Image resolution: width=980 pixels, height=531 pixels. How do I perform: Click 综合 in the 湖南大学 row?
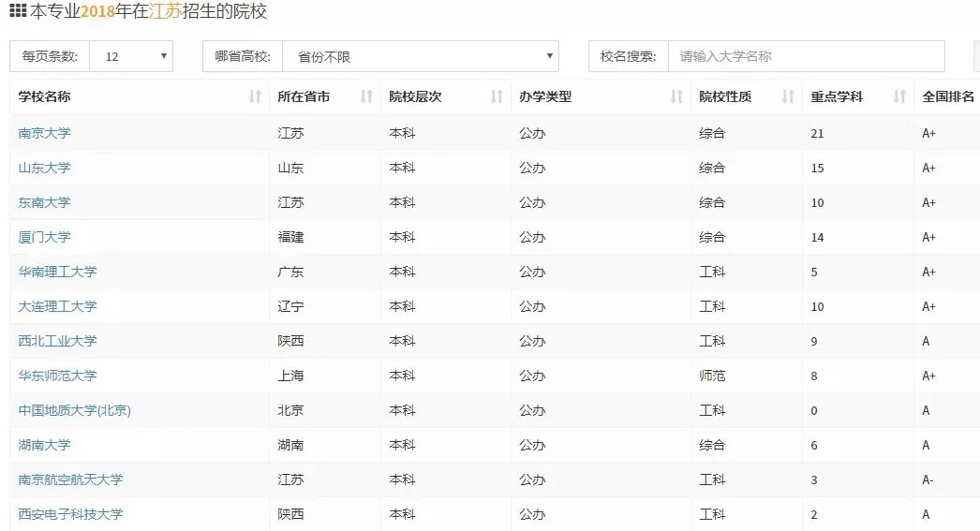pyautogui.click(x=712, y=445)
